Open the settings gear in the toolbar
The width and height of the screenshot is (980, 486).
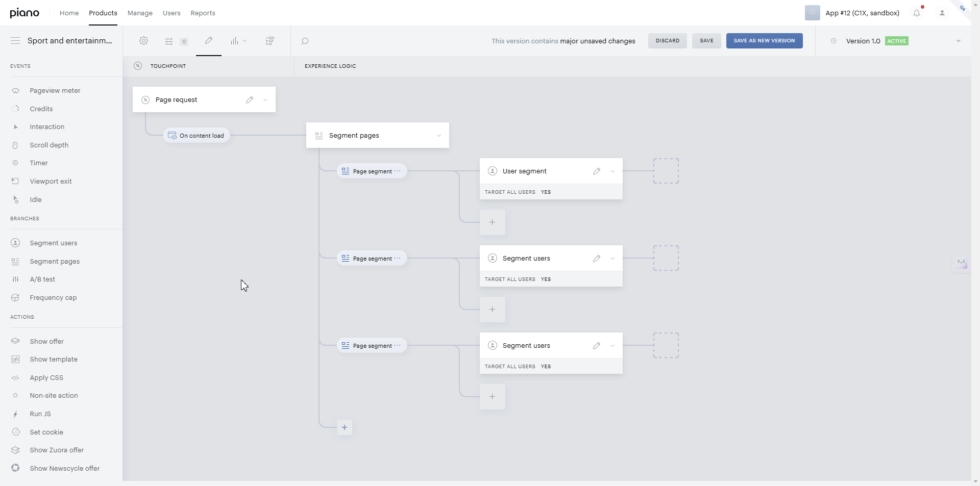click(x=144, y=41)
